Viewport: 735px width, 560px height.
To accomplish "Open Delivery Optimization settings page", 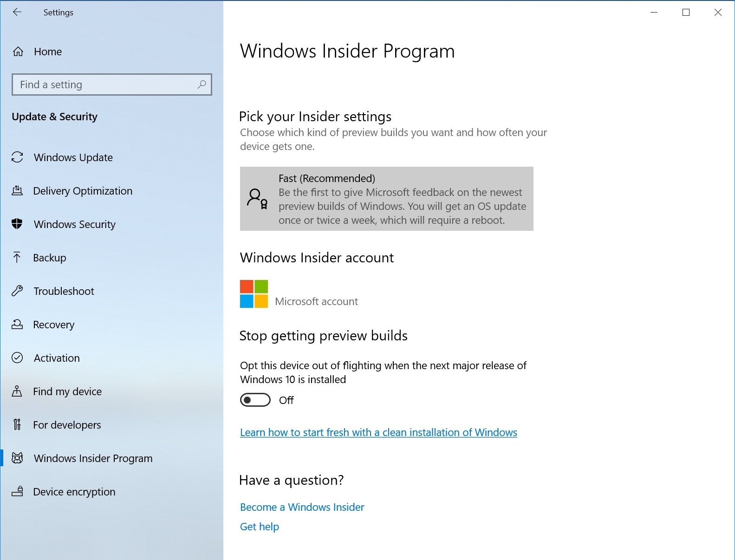I will click(x=83, y=191).
